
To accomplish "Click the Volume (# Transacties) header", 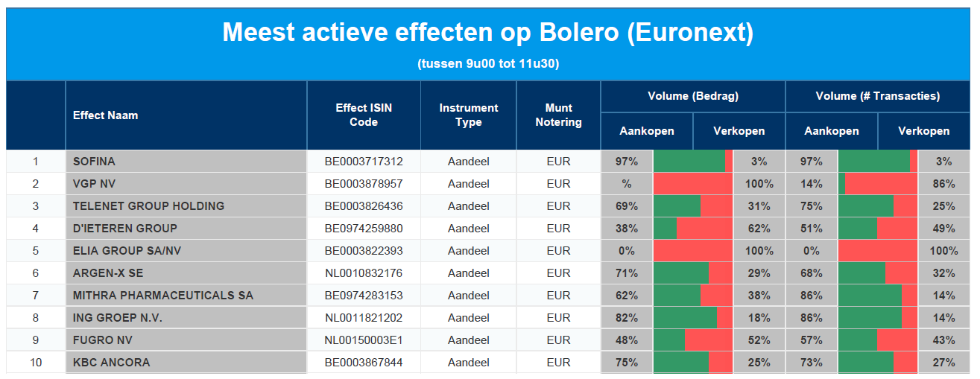I will click(x=878, y=96).
